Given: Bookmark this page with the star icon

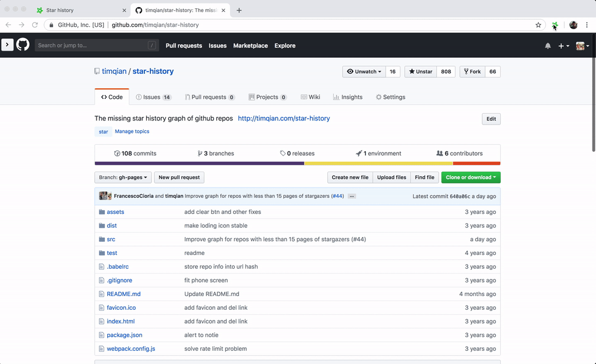Looking at the screenshot, I should 538,25.
